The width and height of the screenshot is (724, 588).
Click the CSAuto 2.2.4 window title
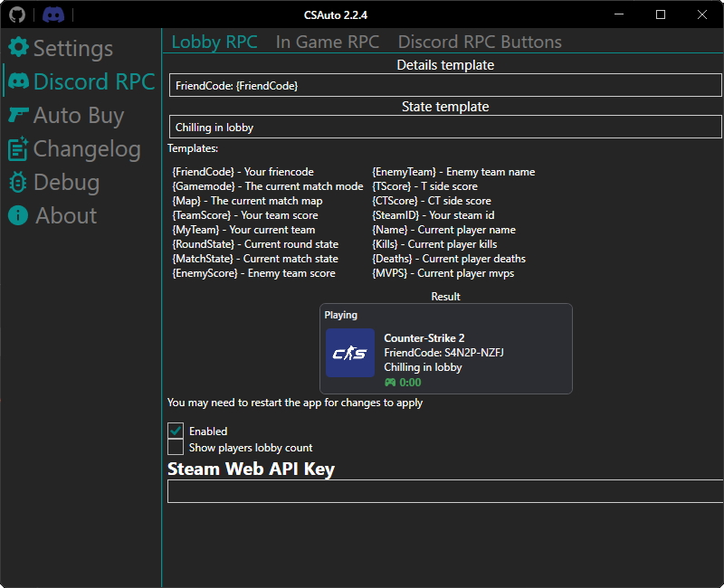[x=335, y=15]
